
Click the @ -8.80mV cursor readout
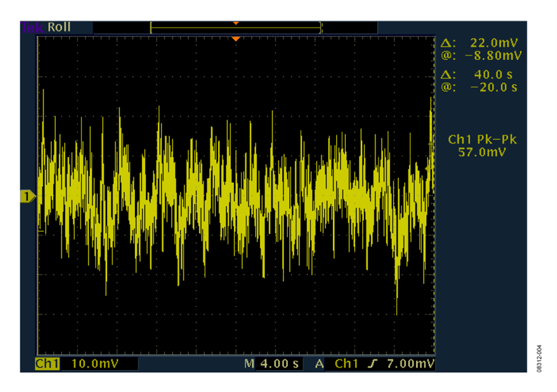click(x=481, y=56)
